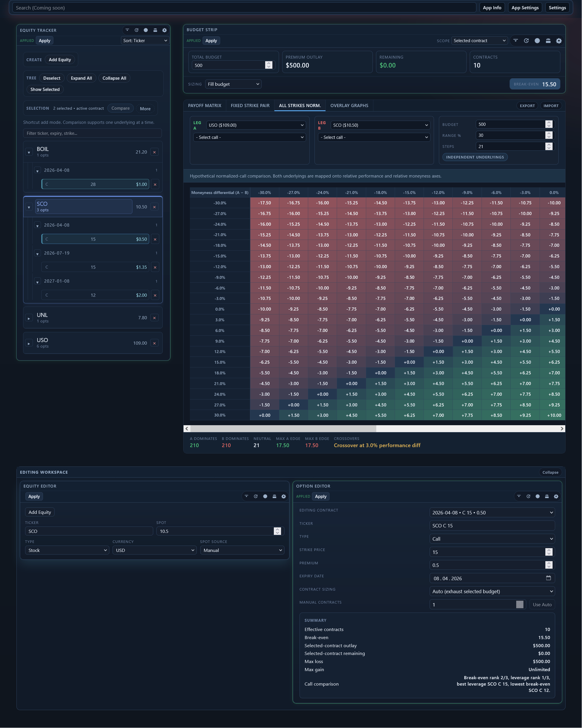
Task: Click the Export button
Action: coord(527,106)
